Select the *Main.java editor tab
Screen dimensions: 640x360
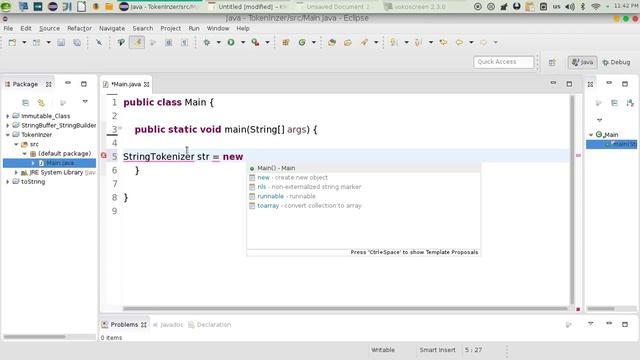pyautogui.click(x=126, y=84)
